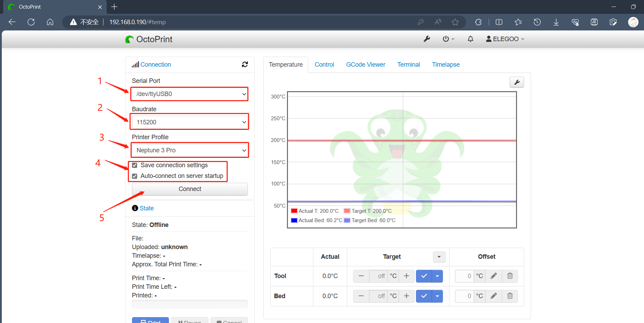The image size is (644, 323).
Task: Open the system power menu icon
Action: tap(448, 39)
